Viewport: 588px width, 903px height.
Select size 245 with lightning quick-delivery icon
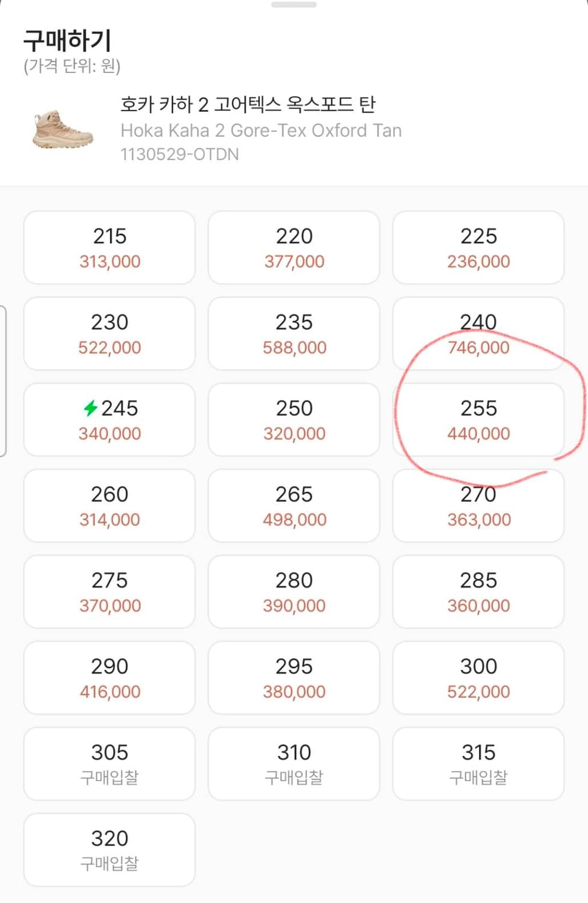pyautogui.click(x=110, y=420)
